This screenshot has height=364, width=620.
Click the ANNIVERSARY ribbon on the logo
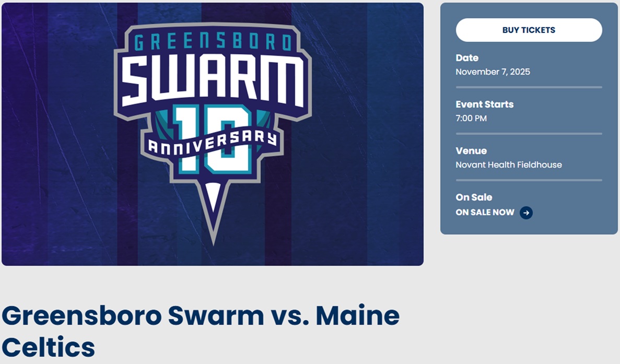coord(213,143)
